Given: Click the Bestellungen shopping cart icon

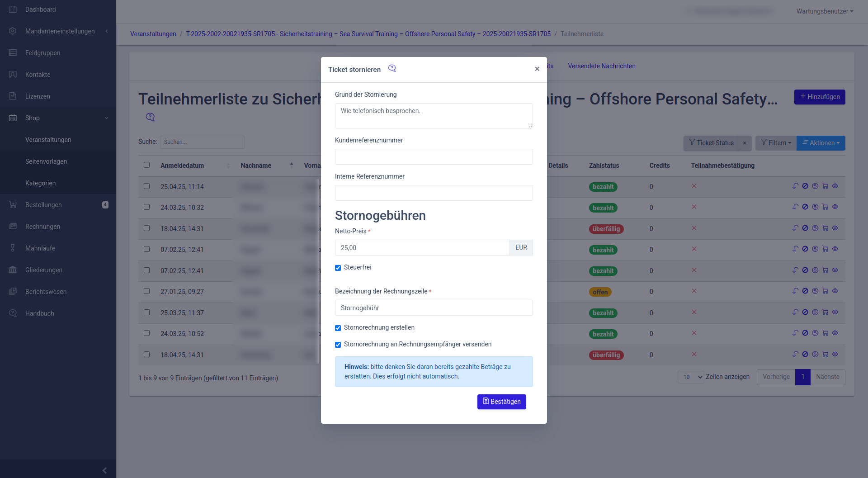Looking at the screenshot, I should pyautogui.click(x=13, y=205).
